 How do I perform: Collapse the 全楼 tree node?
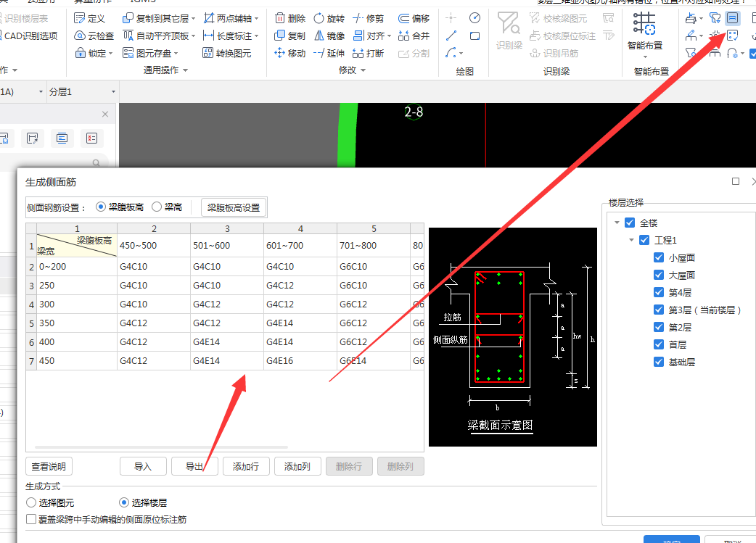[x=617, y=223]
